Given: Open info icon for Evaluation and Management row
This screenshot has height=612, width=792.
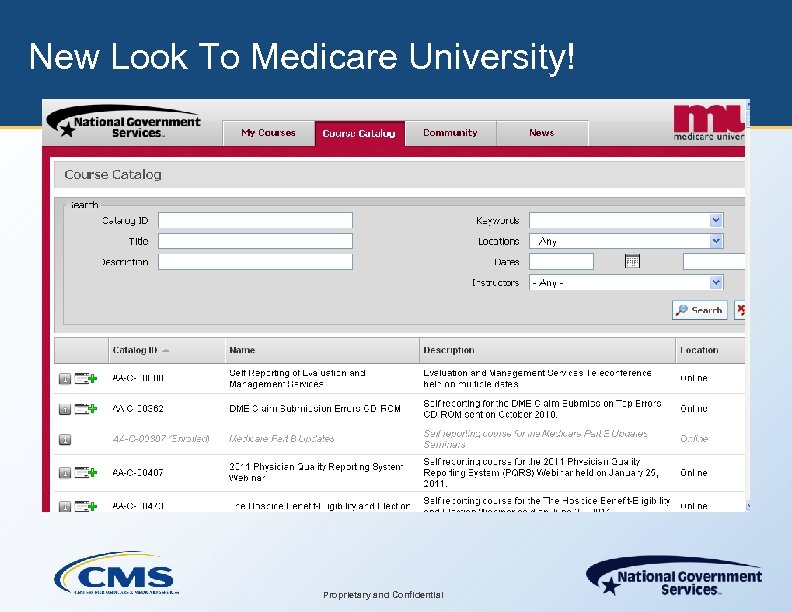Looking at the screenshot, I should (65, 379).
